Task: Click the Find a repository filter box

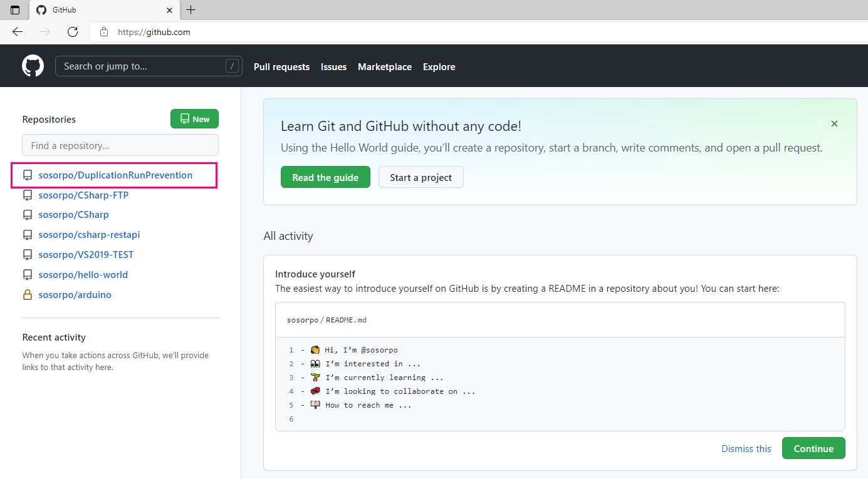Action: (x=120, y=145)
